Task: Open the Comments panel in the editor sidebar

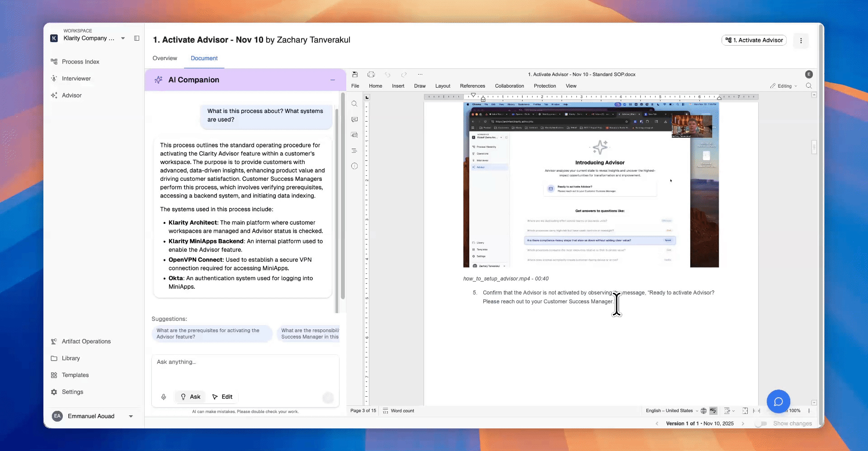Action: click(x=354, y=120)
